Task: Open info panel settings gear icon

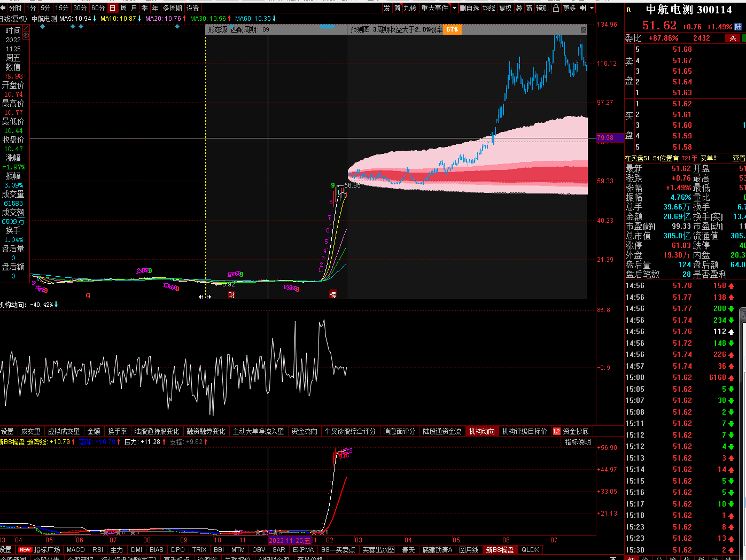Action: (x=26, y=35)
